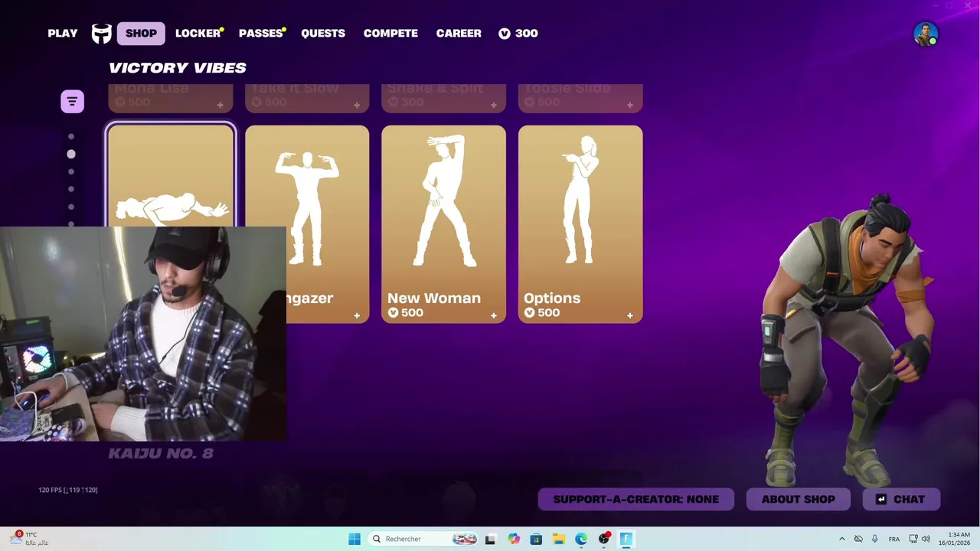Viewport: 980px width, 551px height.
Task: Click plus icon on Tootsie Slide card
Action: tap(630, 105)
